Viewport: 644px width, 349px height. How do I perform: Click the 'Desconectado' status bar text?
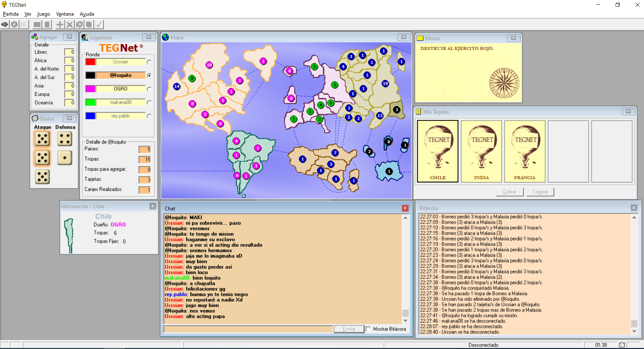click(483, 345)
